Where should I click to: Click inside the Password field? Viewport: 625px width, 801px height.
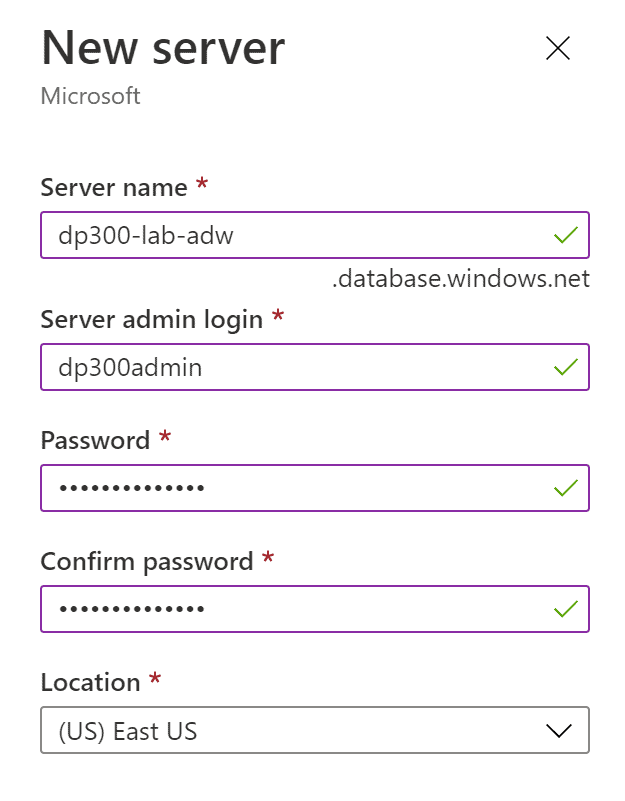(x=250, y=488)
